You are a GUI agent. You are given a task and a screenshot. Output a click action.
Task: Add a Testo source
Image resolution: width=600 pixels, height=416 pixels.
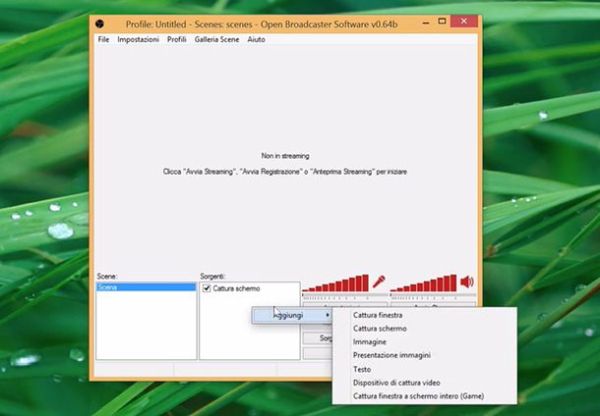(362, 369)
